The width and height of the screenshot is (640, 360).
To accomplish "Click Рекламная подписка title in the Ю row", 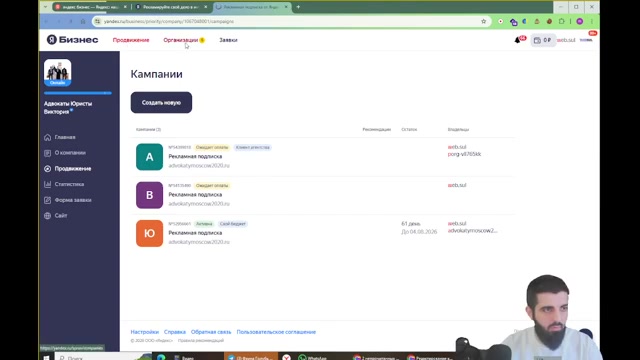I will (195, 233).
